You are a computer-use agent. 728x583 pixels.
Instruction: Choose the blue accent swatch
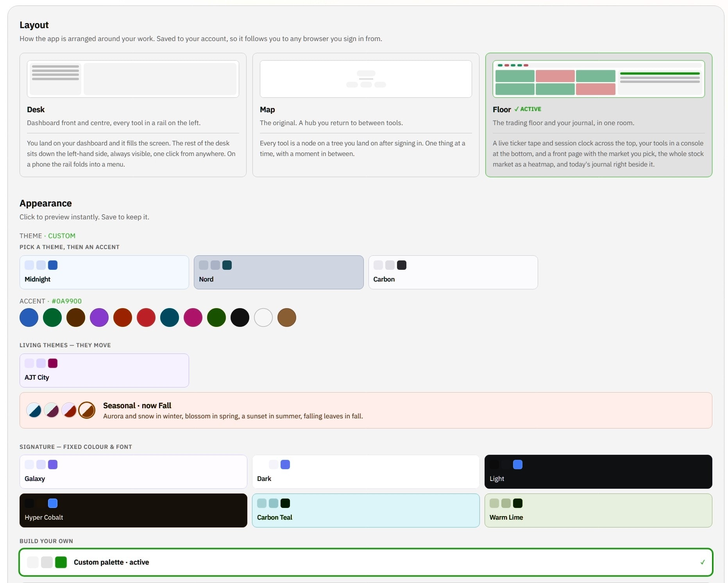[29, 318]
